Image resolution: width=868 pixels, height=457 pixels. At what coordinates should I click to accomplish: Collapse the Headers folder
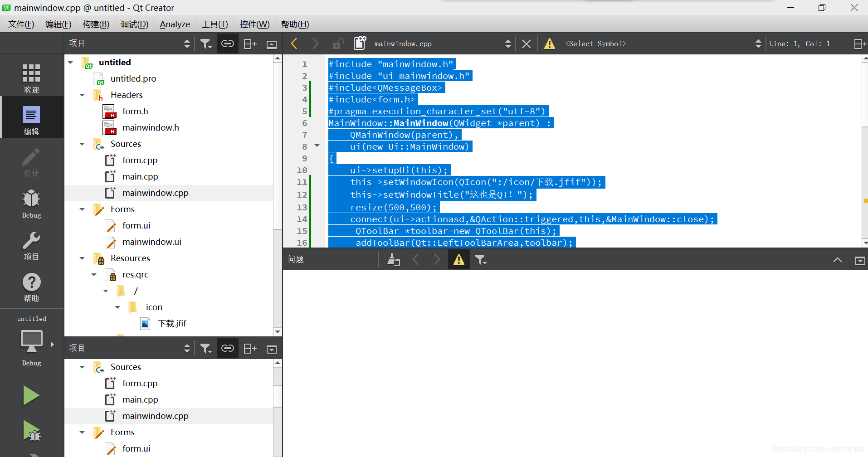point(82,95)
